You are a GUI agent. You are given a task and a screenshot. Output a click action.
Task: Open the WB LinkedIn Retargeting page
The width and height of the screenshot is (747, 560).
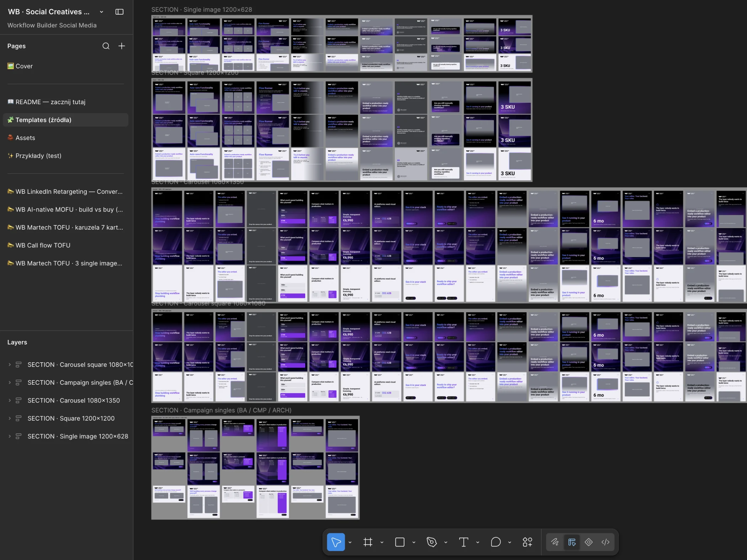click(65, 192)
